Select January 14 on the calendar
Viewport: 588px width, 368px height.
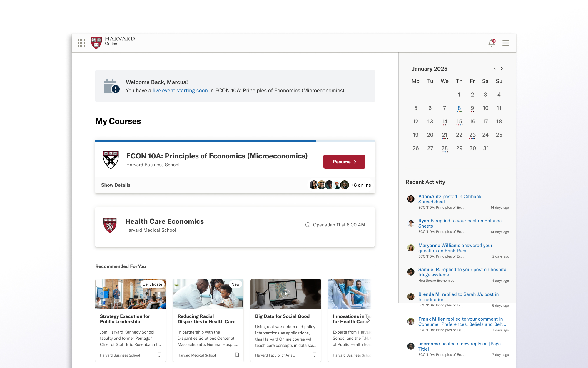445,122
